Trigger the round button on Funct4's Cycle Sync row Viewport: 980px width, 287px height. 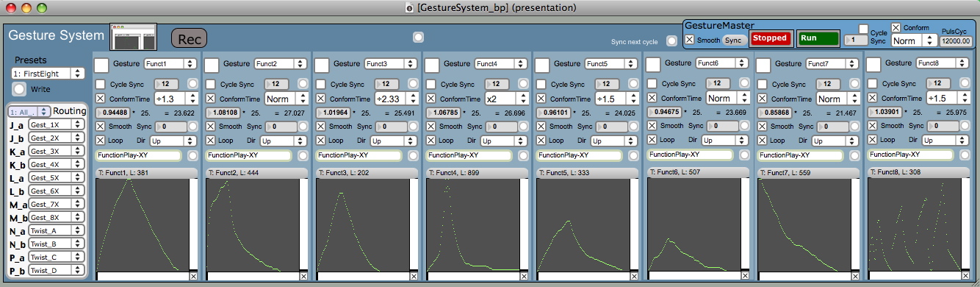[524, 85]
